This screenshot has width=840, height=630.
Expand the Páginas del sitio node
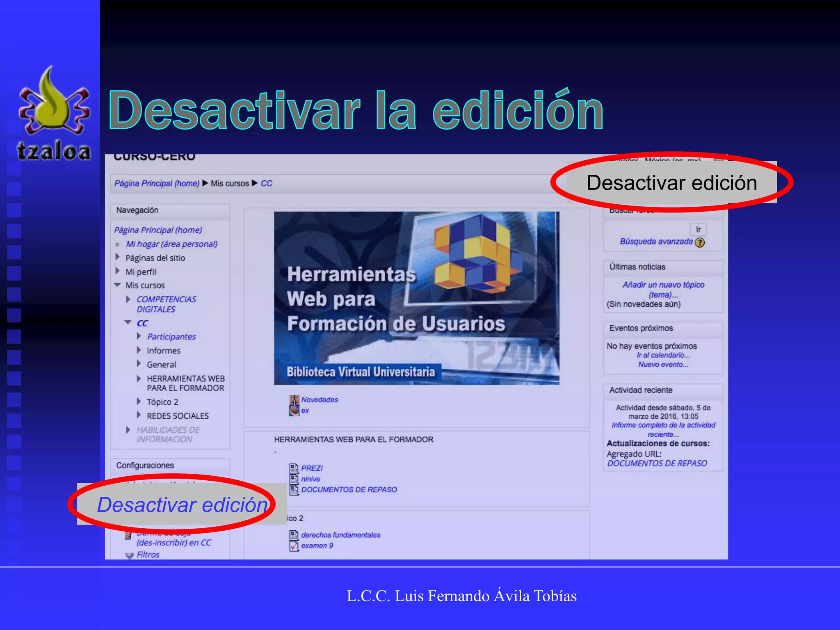(118, 257)
